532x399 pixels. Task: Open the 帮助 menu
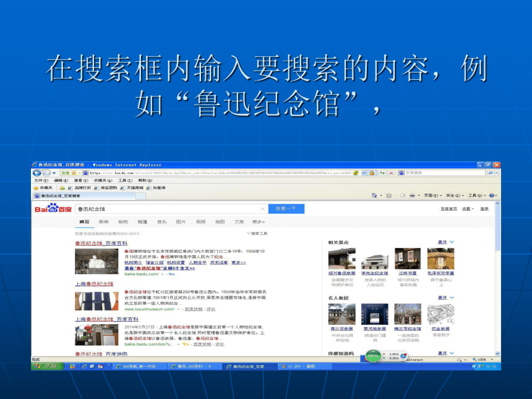pos(145,181)
